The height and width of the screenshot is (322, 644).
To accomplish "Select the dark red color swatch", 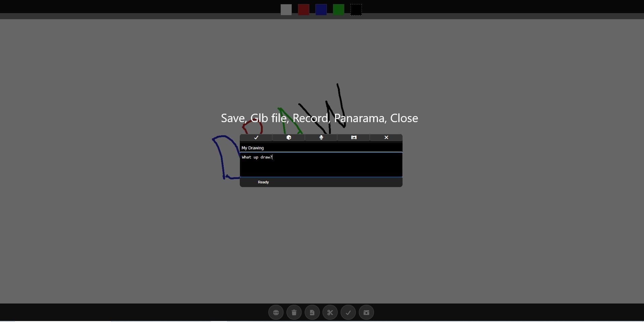I will (x=304, y=10).
